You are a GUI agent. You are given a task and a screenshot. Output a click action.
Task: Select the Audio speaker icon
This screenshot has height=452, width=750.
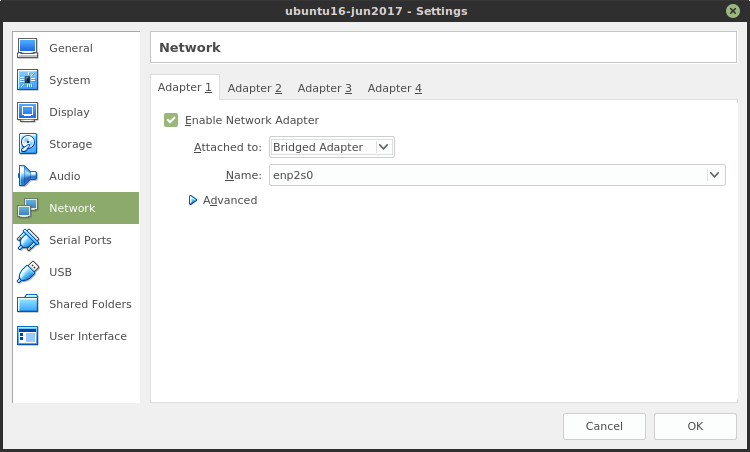[x=28, y=176]
